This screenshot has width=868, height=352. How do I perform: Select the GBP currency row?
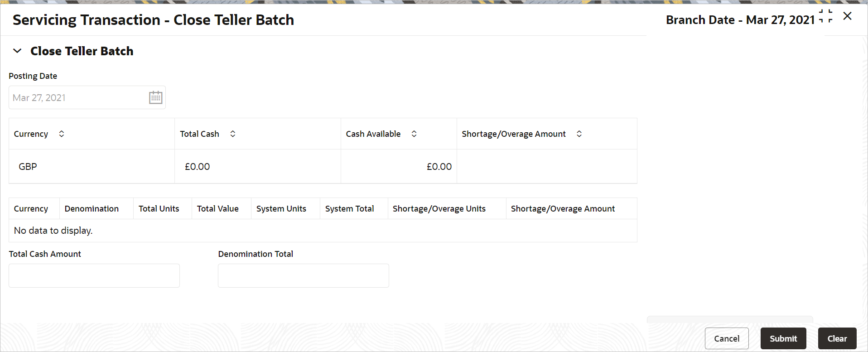(323, 166)
